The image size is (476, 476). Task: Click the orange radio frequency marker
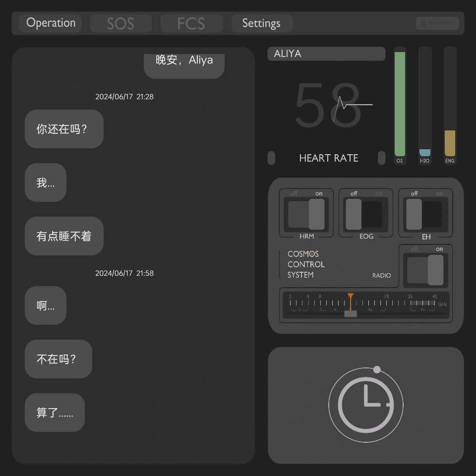click(x=351, y=301)
